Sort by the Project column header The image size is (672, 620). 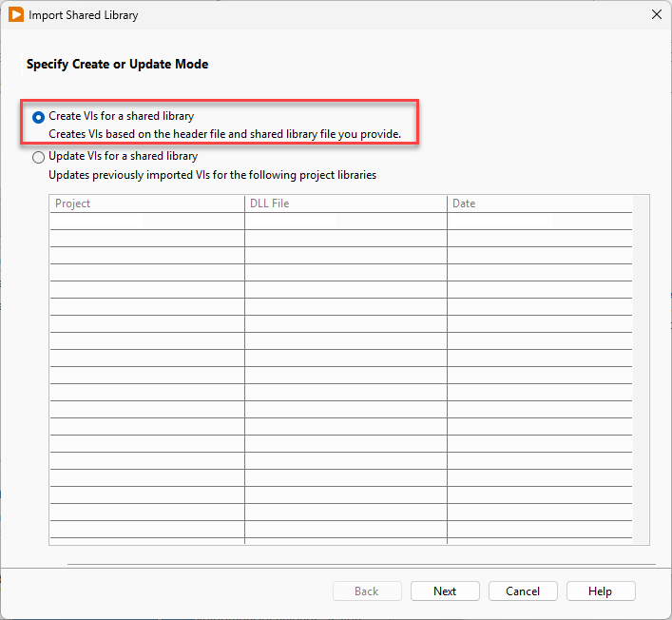click(146, 203)
